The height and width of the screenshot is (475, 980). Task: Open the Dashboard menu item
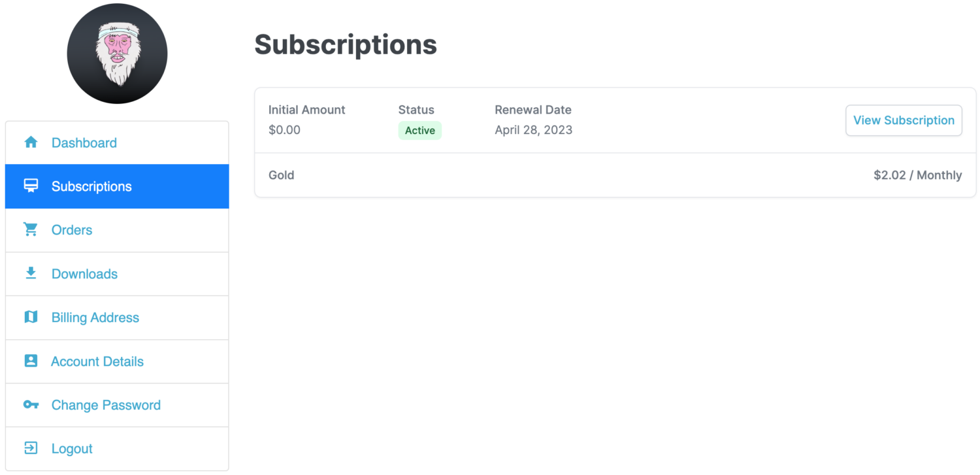(117, 142)
